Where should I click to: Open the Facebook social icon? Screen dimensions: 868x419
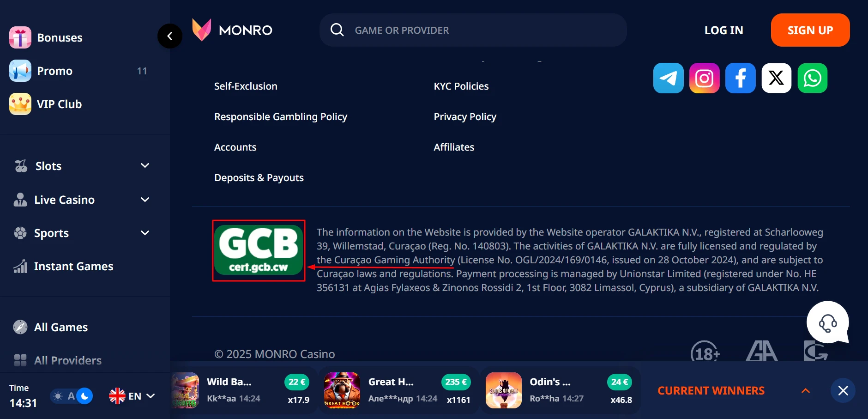(740, 78)
